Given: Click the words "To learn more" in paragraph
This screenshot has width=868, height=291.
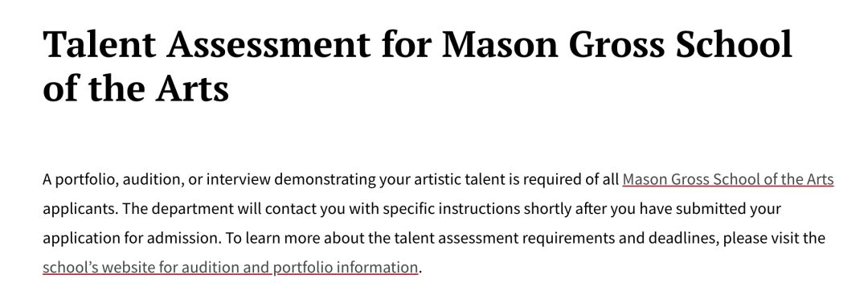Looking at the screenshot, I should 272,239.
